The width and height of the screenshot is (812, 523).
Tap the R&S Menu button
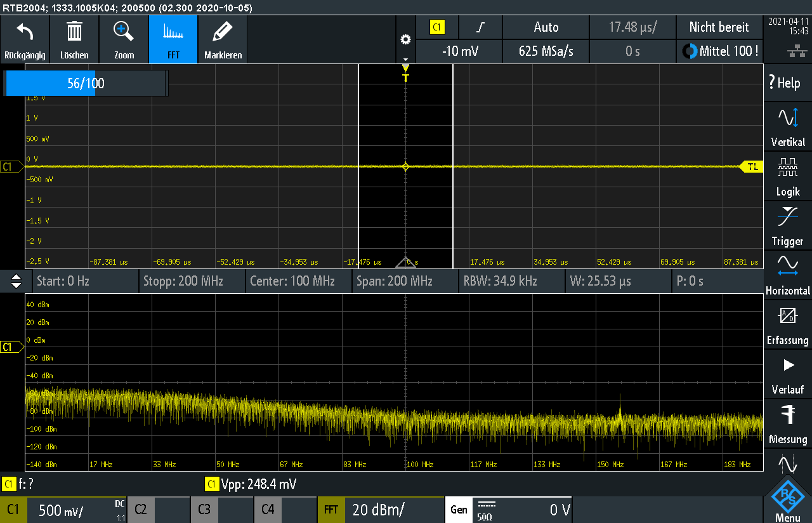(787, 500)
